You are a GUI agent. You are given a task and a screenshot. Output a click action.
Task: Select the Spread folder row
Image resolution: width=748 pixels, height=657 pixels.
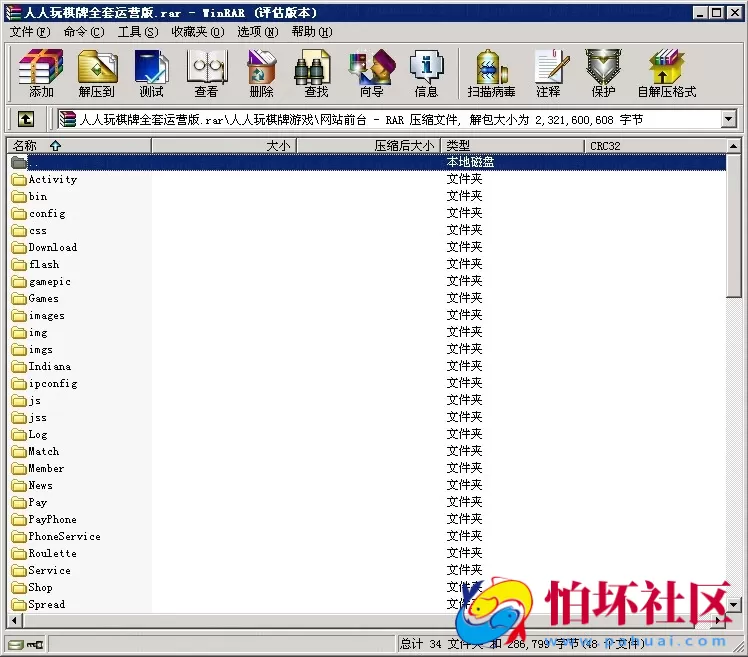(366, 605)
